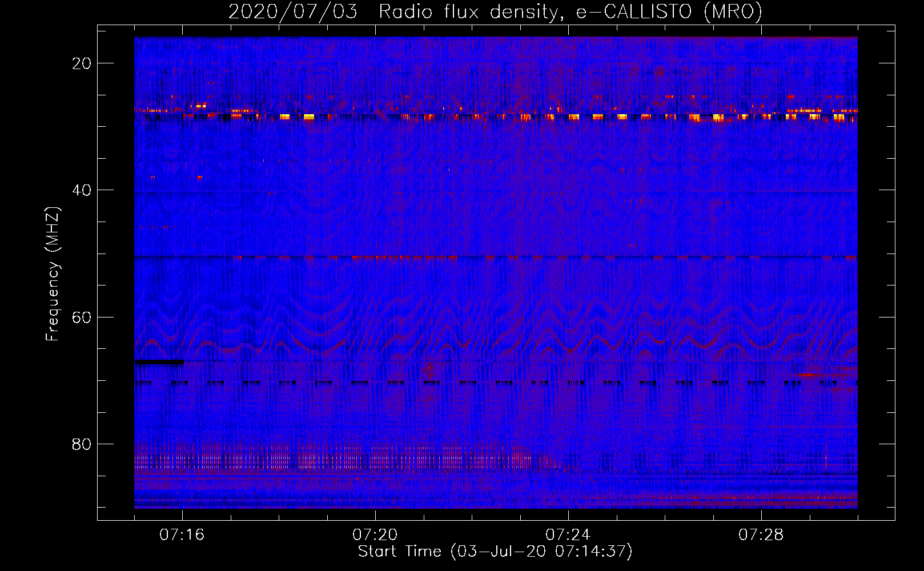Click the 'Frequency (MHZ)' axis label
924x571 pixels.
(x=53, y=274)
